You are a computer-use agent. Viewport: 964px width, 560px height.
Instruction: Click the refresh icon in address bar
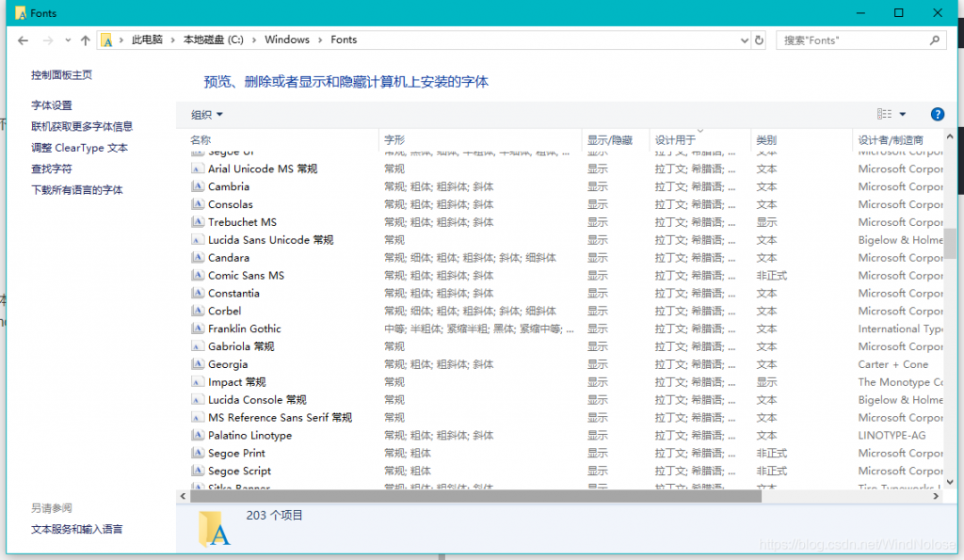click(x=759, y=40)
